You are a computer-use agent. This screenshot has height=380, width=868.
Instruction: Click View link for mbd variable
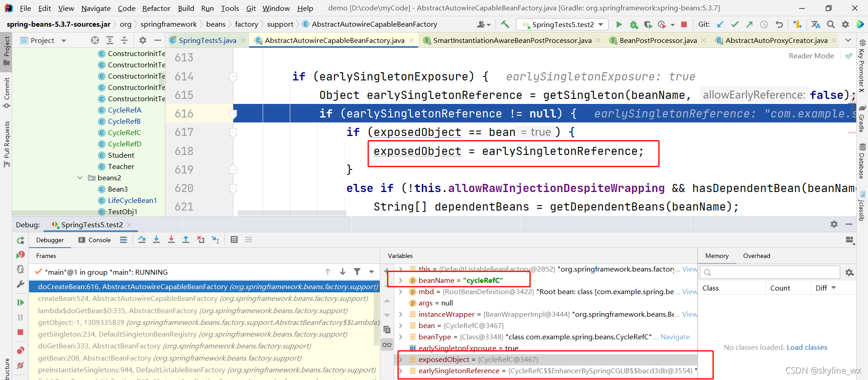(x=690, y=291)
